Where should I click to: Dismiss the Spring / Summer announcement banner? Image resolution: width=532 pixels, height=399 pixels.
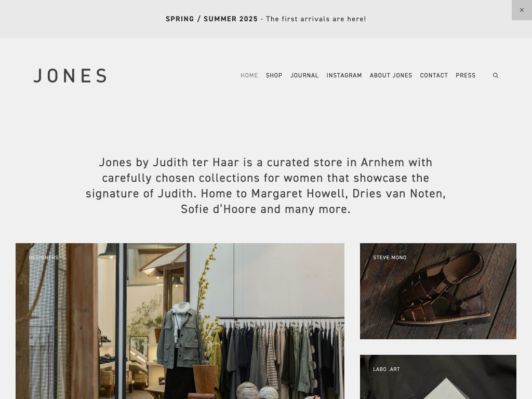pos(522,10)
